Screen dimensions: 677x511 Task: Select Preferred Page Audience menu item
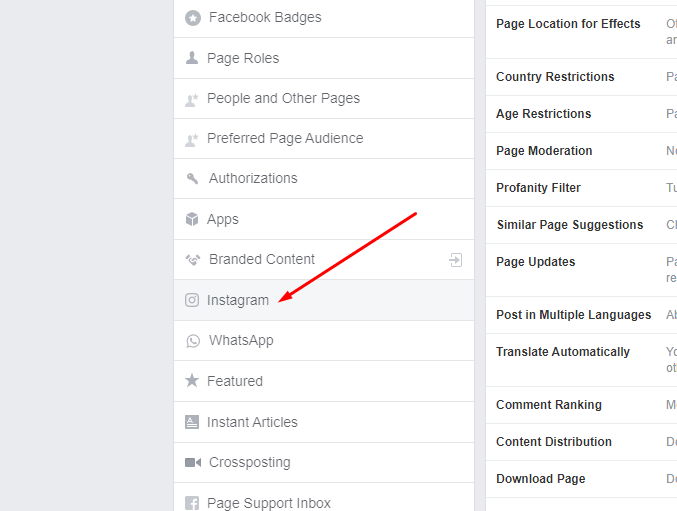[324, 139]
